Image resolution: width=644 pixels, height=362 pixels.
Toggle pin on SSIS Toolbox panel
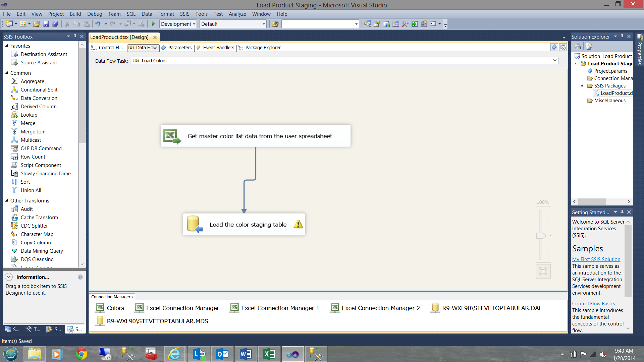pos(75,37)
